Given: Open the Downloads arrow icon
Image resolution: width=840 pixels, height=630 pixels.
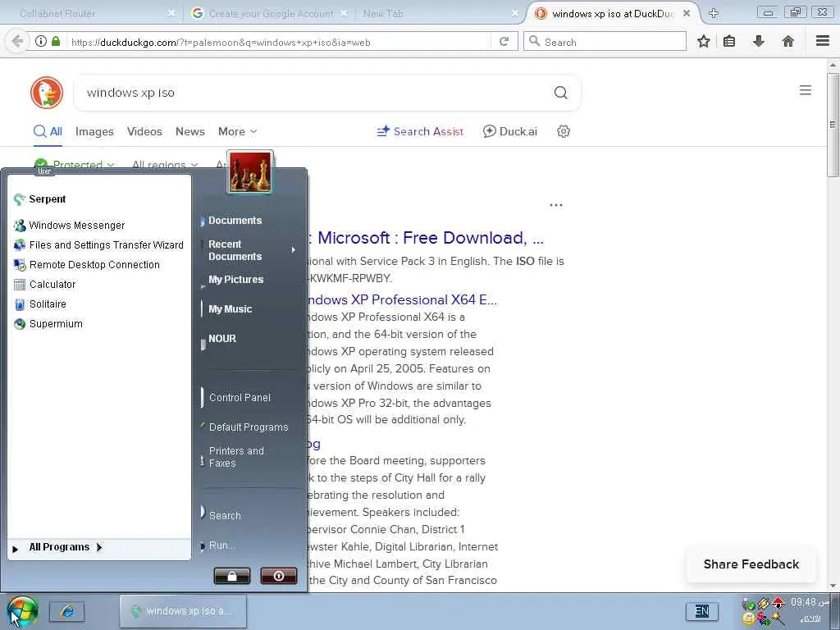Looking at the screenshot, I should [x=759, y=41].
